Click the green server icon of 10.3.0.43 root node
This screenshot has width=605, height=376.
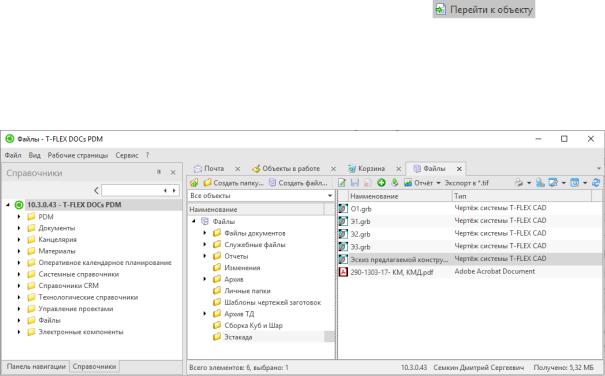click(x=19, y=205)
